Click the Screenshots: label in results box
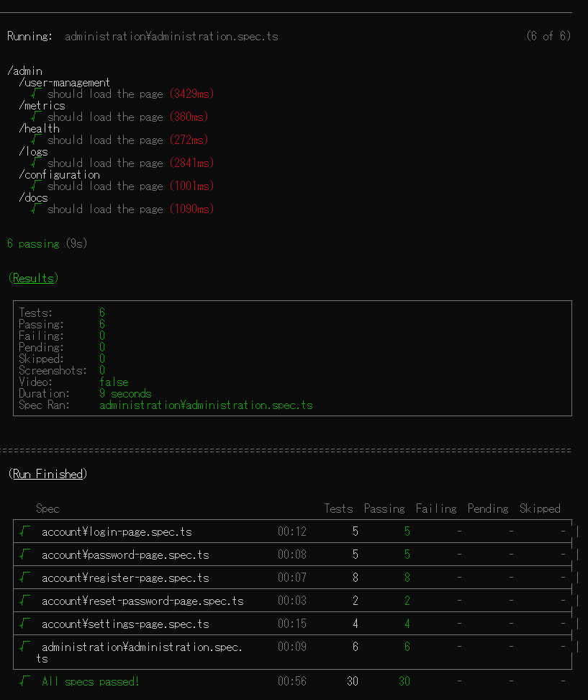The width and height of the screenshot is (588, 700). (53, 371)
